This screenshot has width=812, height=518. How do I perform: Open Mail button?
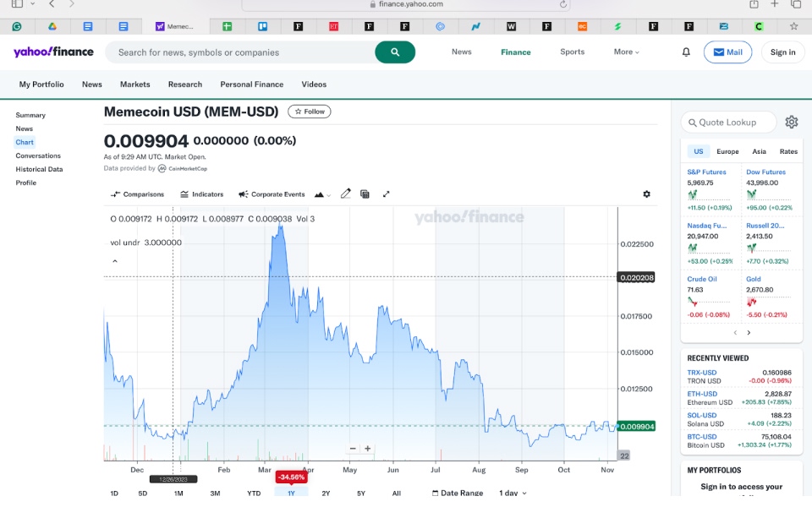[x=727, y=52]
